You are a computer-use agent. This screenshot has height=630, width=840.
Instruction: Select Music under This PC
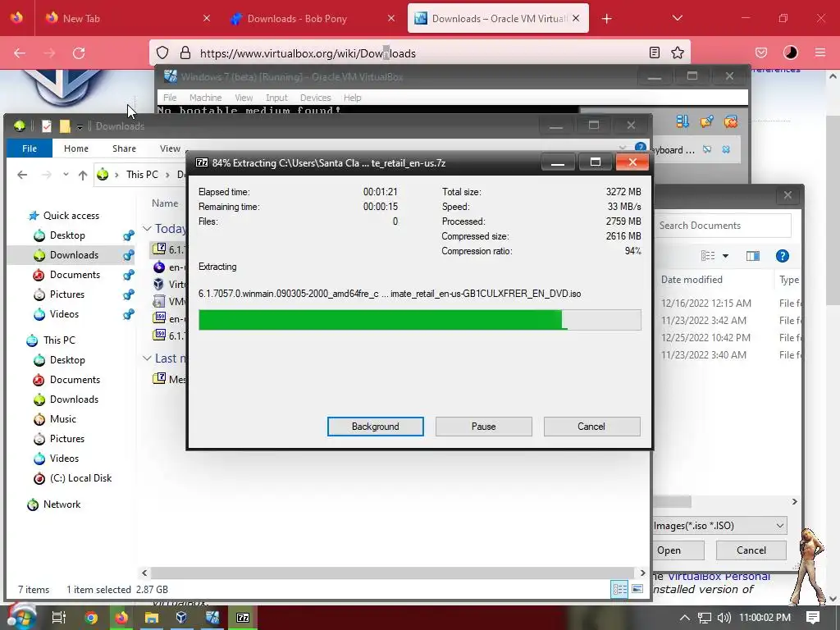(62, 419)
